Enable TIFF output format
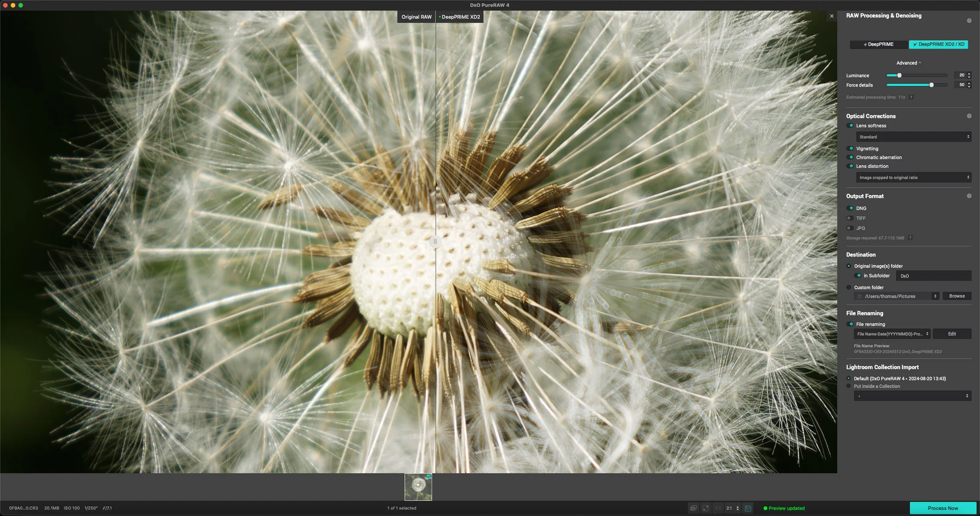Viewport: 980px width, 516px height. (850, 218)
